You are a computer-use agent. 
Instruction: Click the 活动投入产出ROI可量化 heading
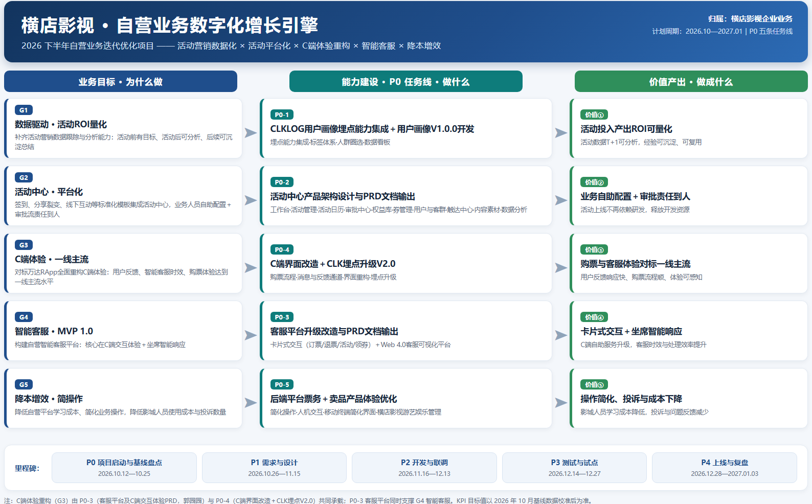[626, 129]
